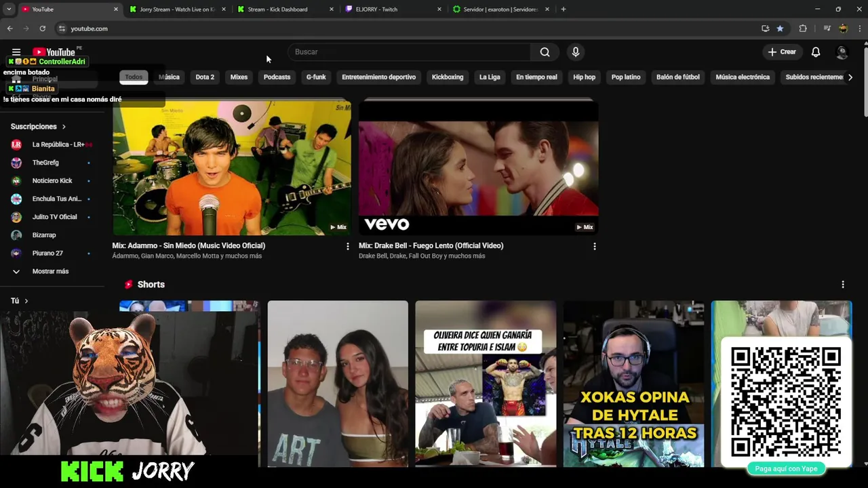Select the Podcasts filter chip
Screen dimensions: 868x488
(x=277, y=77)
